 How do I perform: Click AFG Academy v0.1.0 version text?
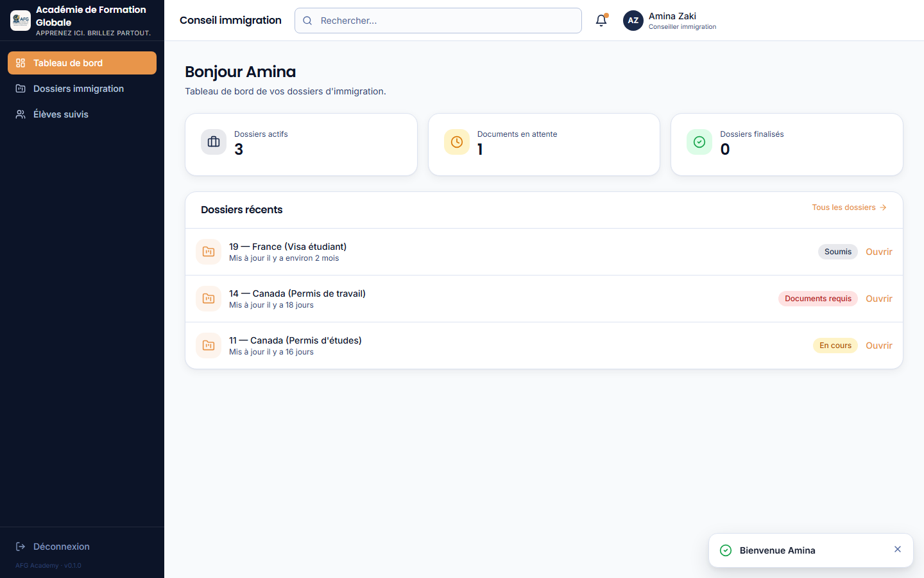48,566
